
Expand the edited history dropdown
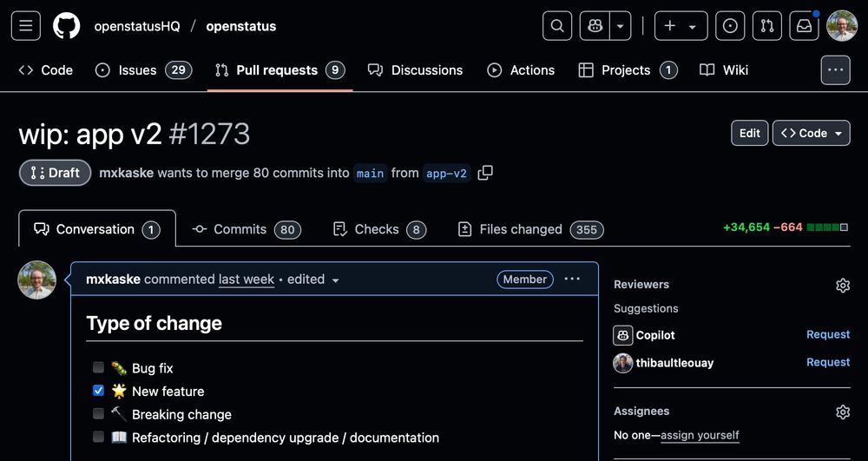(x=312, y=279)
